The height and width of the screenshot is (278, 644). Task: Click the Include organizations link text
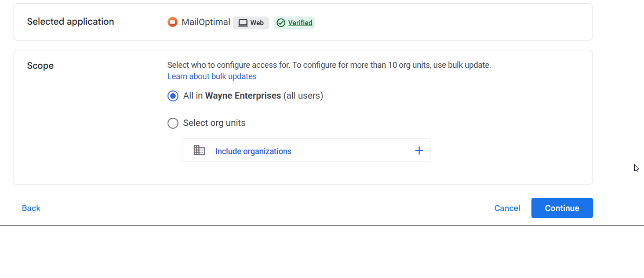click(x=253, y=151)
